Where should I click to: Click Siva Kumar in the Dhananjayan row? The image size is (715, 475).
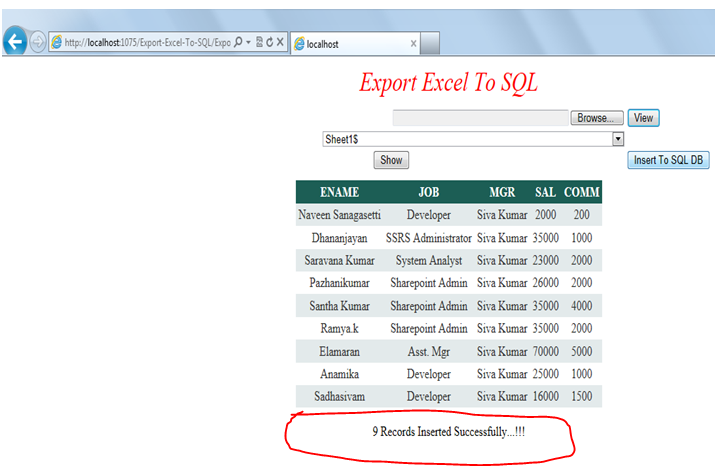tap(502, 238)
